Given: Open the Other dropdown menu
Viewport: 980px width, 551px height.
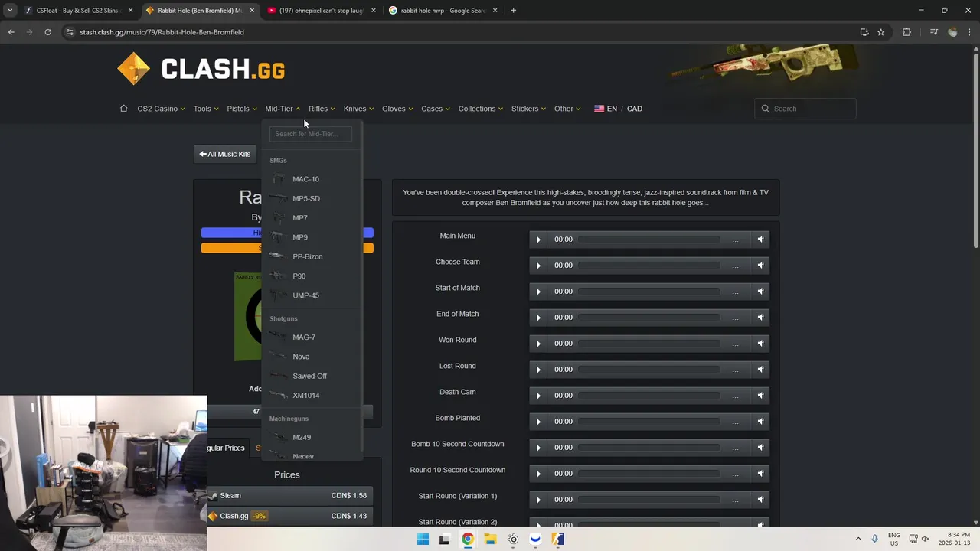Looking at the screenshot, I should tap(567, 109).
